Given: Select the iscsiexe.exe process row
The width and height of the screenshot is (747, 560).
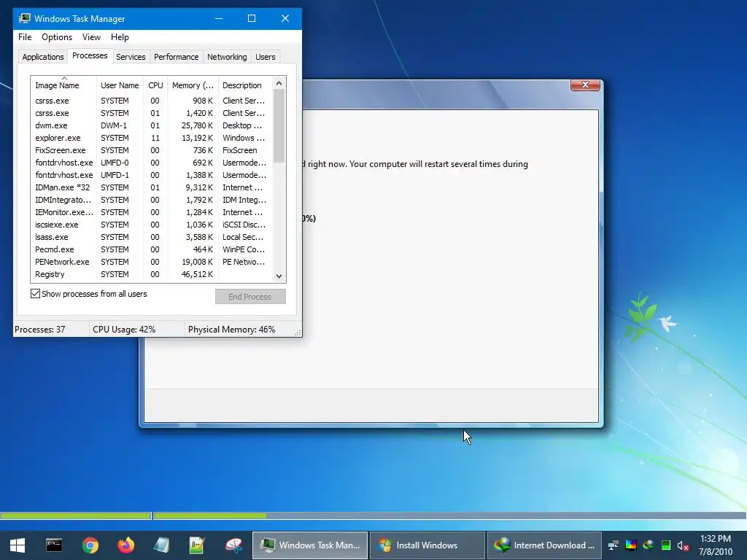Looking at the screenshot, I should point(152,225).
